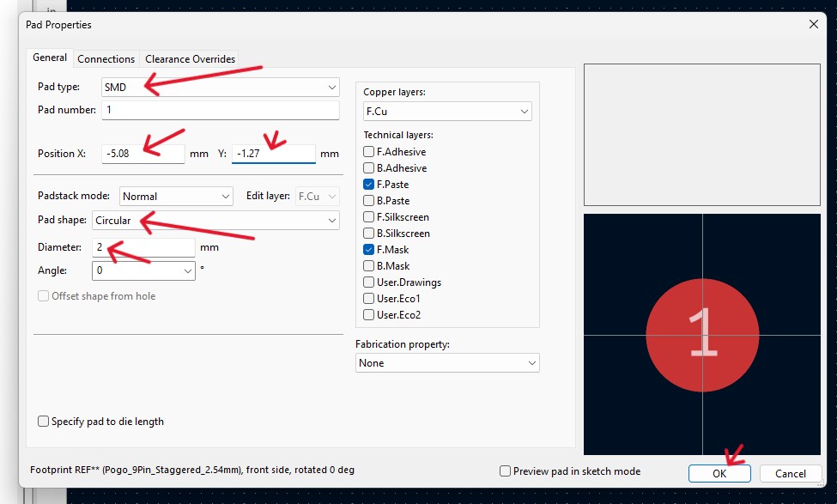This screenshot has width=837, height=504.
Task: Dismiss the dialog with Cancel
Action: click(x=789, y=472)
